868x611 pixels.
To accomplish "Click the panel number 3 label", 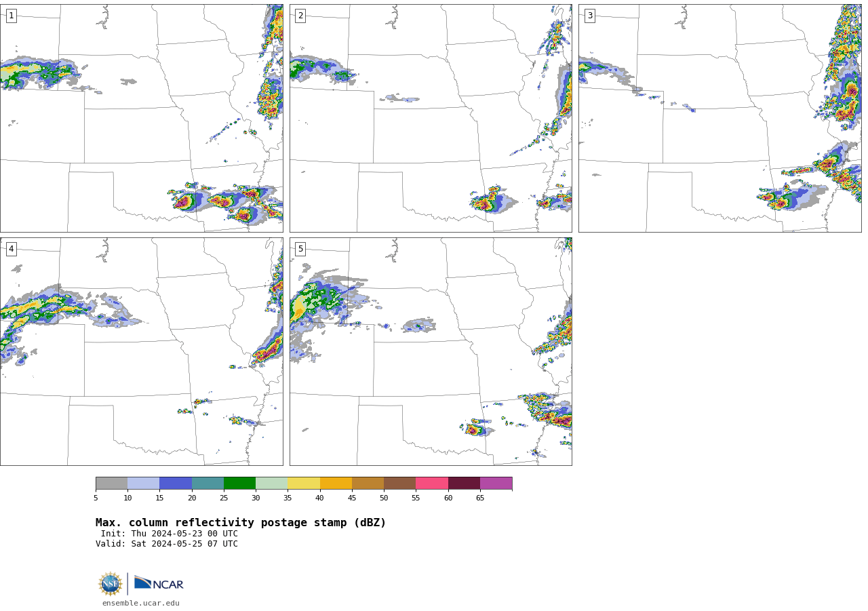I will [x=589, y=16].
